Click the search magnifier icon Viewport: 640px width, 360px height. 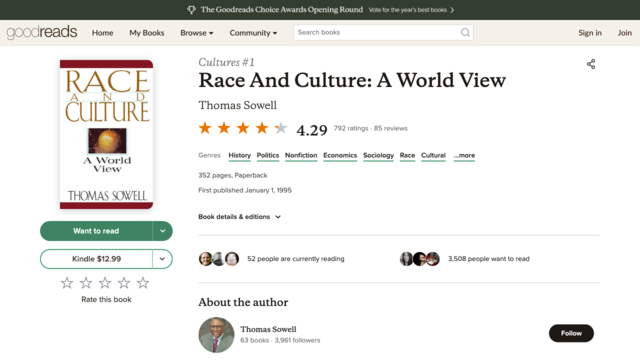click(465, 32)
